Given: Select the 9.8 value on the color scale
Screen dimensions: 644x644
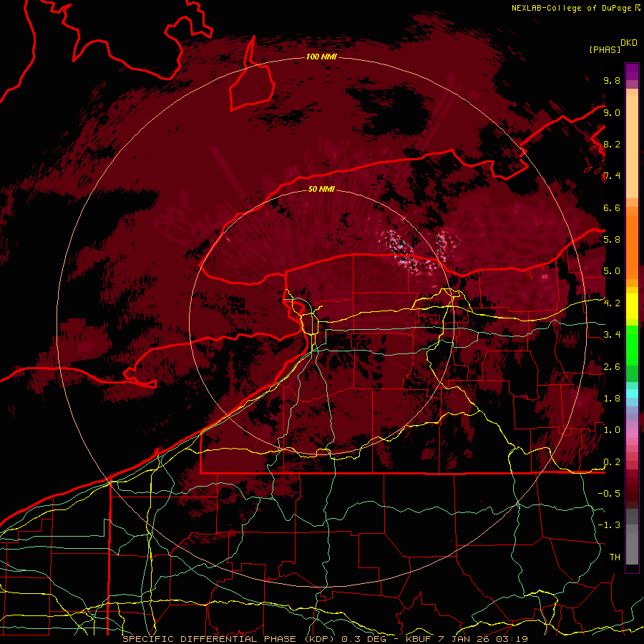Looking at the screenshot, I should tap(612, 80).
